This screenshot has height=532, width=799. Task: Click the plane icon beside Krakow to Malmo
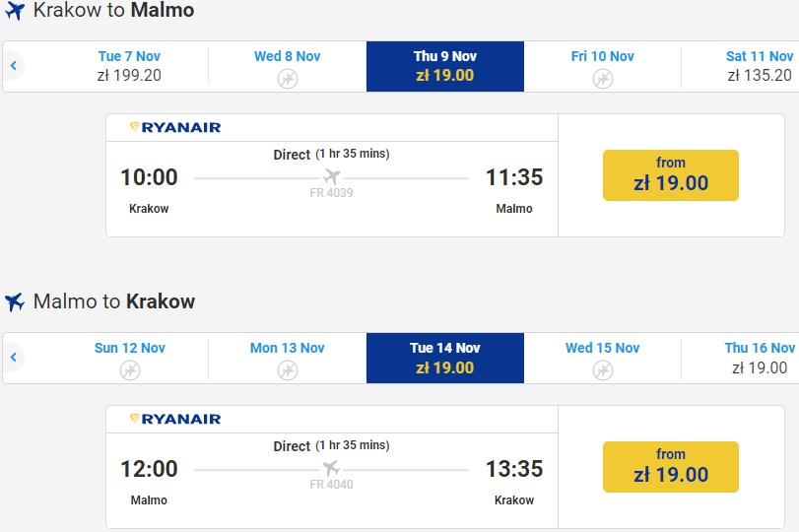coord(14,12)
